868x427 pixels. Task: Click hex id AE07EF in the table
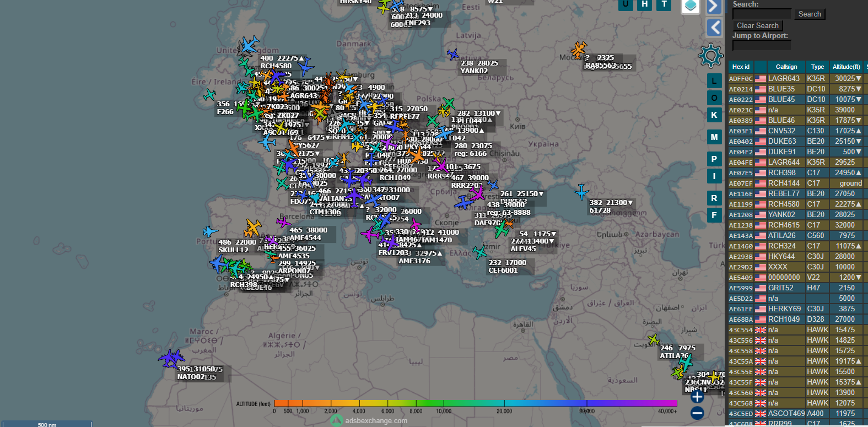741,183
